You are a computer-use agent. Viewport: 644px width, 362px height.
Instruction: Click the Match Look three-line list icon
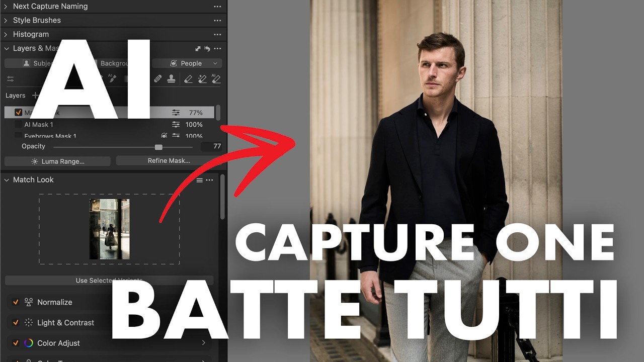[199, 180]
